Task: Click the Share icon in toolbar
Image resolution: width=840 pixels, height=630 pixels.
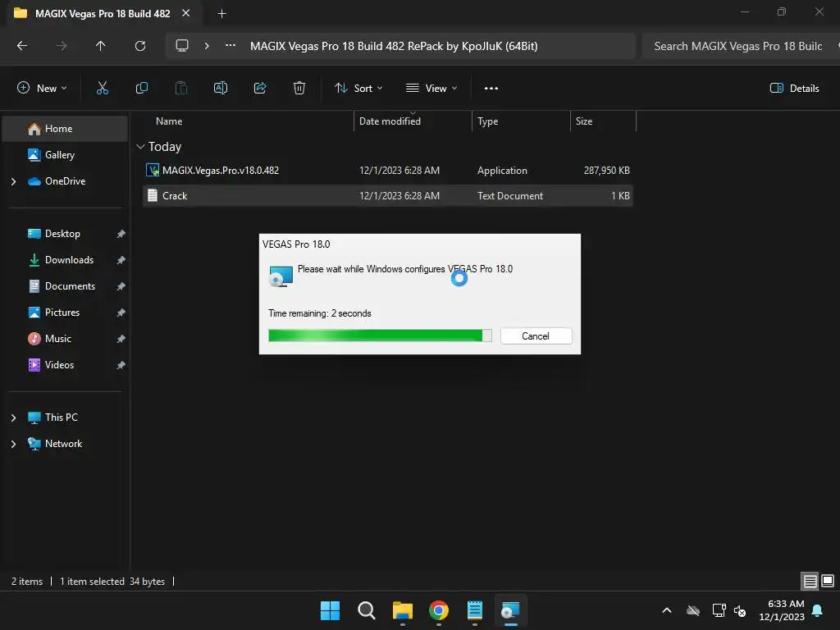Action: pyautogui.click(x=260, y=88)
